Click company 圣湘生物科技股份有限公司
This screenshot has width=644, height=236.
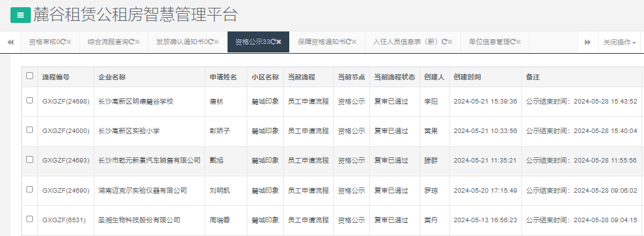click(x=139, y=220)
